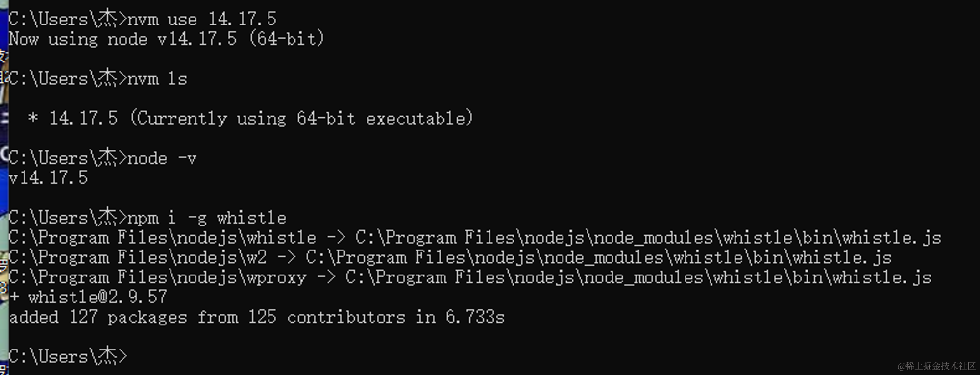Click the "nvm use 14.17.5" command text

pos(201,20)
